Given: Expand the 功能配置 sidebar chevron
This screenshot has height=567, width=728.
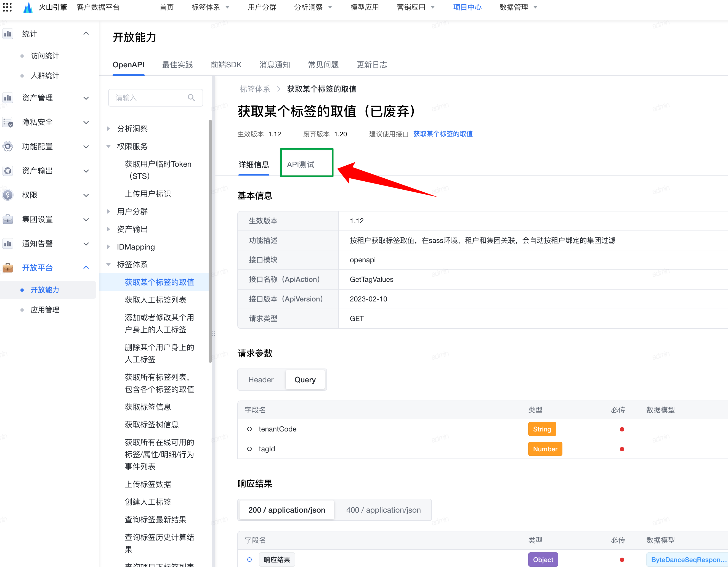Looking at the screenshot, I should pyautogui.click(x=86, y=147).
